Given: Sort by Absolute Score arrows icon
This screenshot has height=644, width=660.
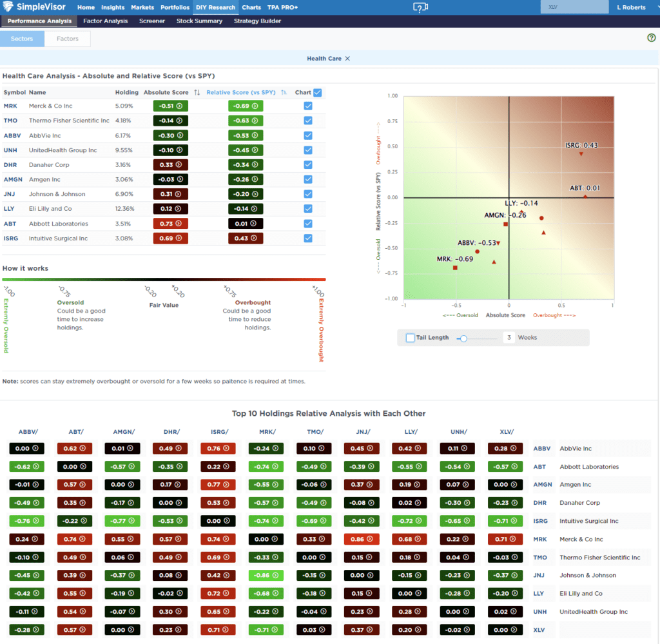Looking at the screenshot, I should pyautogui.click(x=197, y=92).
